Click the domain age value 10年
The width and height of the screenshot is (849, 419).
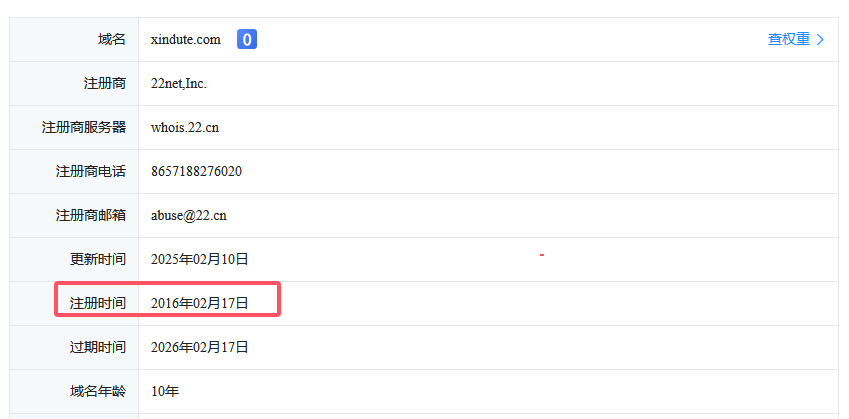point(165,391)
